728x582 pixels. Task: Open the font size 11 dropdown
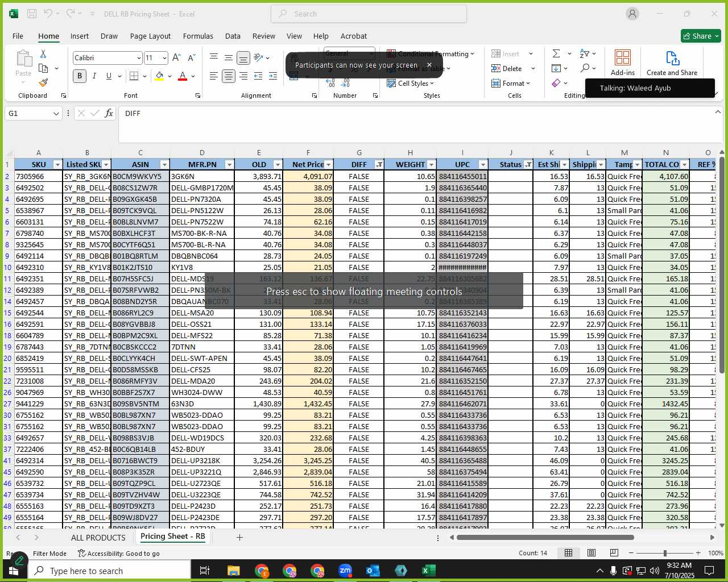tap(164, 58)
